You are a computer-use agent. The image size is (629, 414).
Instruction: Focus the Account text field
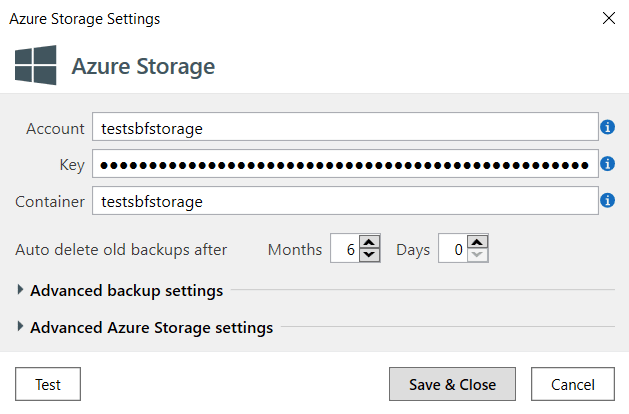click(344, 127)
